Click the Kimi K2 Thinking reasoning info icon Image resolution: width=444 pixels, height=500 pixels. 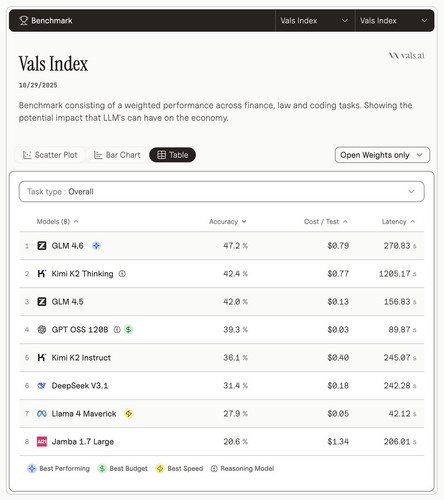click(122, 274)
